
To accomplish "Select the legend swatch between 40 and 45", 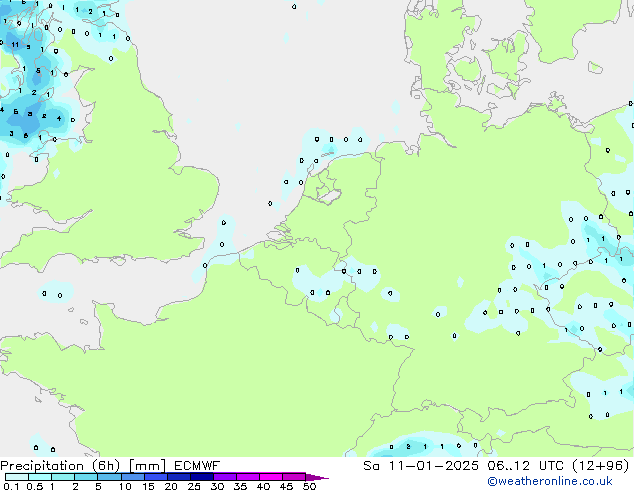I will coord(274,477).
